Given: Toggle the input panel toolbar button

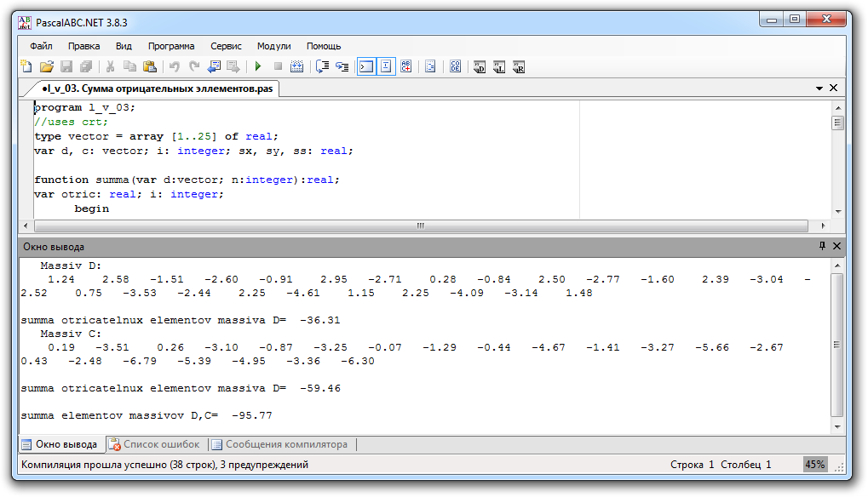Looking at the screenshot, I should 386,66.
